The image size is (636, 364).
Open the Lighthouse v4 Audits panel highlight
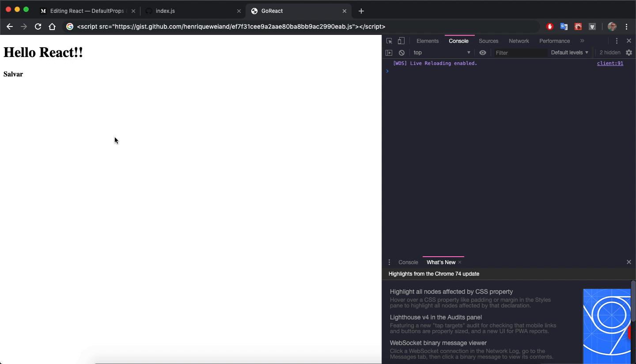click(x=435, y=317)
